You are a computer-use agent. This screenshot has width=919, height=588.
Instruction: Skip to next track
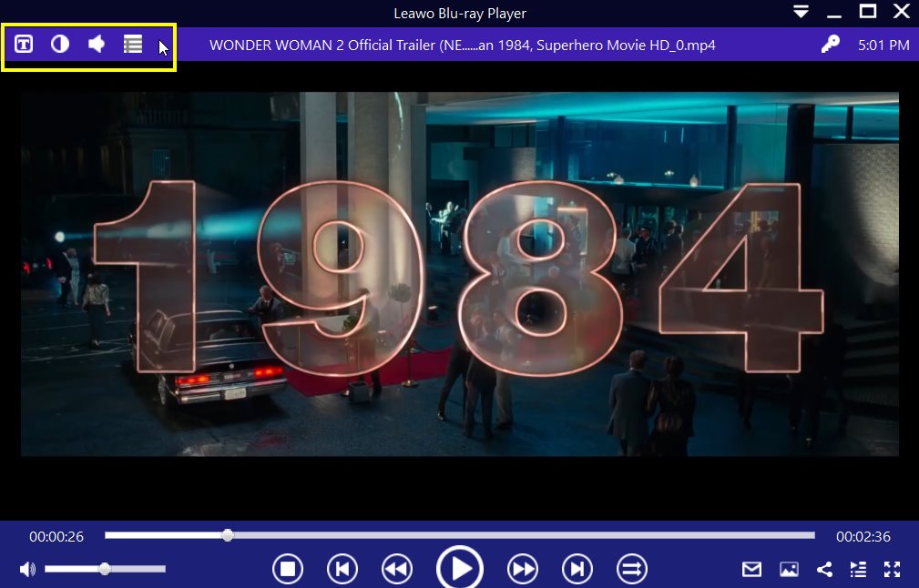(x=577, y=569)
